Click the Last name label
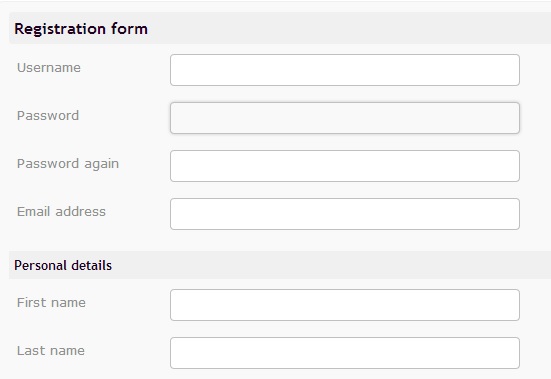 (x=51, y=351)
